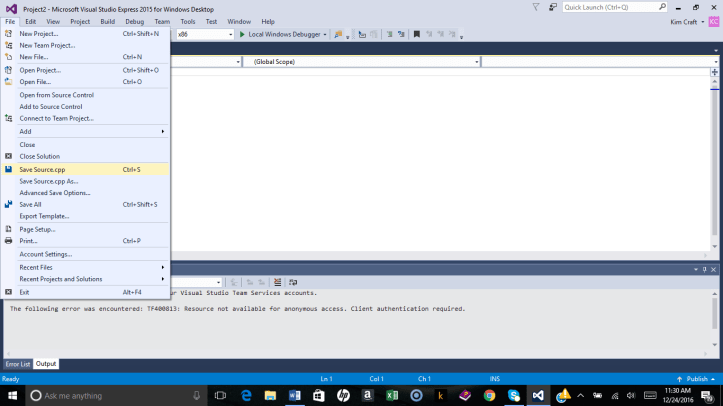Click the Output panel close X
This screenshot has width=723, height=406.
pos(713,270)
